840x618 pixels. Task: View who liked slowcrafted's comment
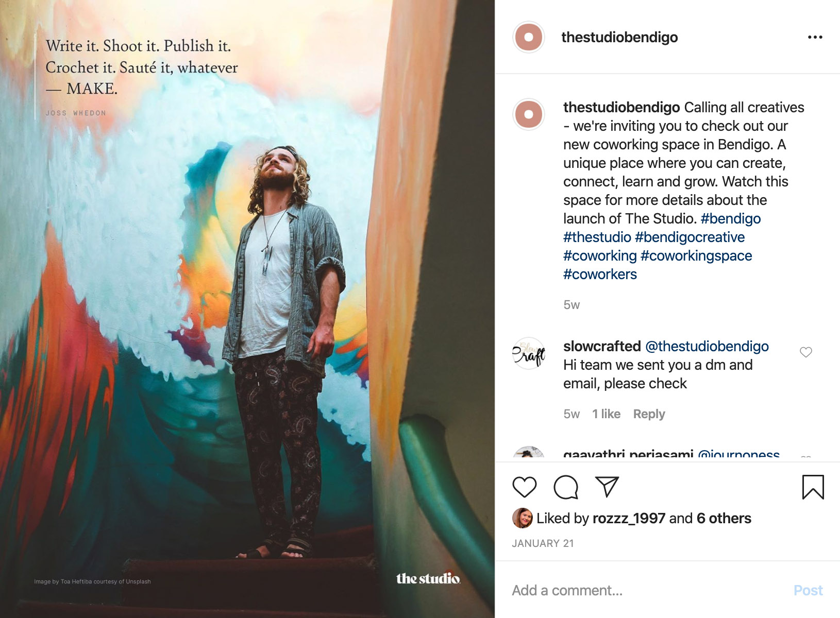coord(606,414)
